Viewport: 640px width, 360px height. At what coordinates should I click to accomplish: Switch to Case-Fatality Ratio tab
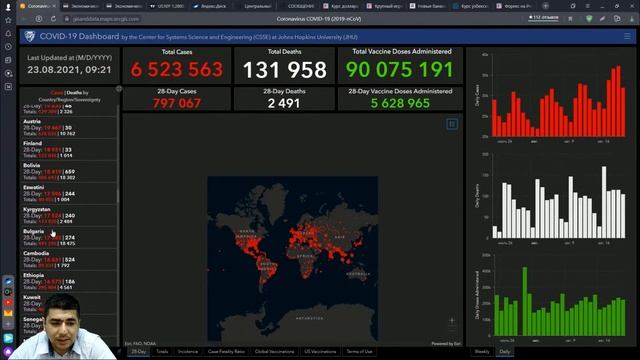(226, 351)
